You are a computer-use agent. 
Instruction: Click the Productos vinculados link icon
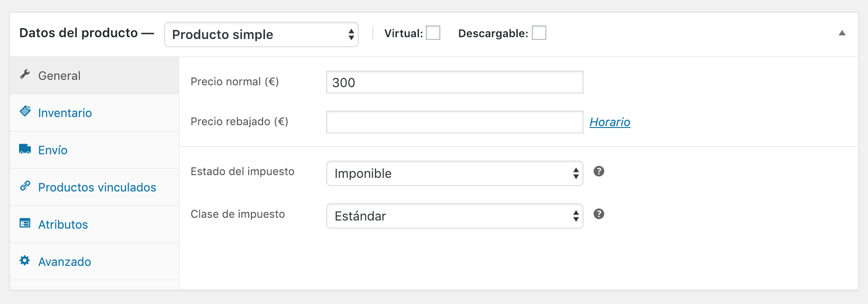click(x=25, y=186)
